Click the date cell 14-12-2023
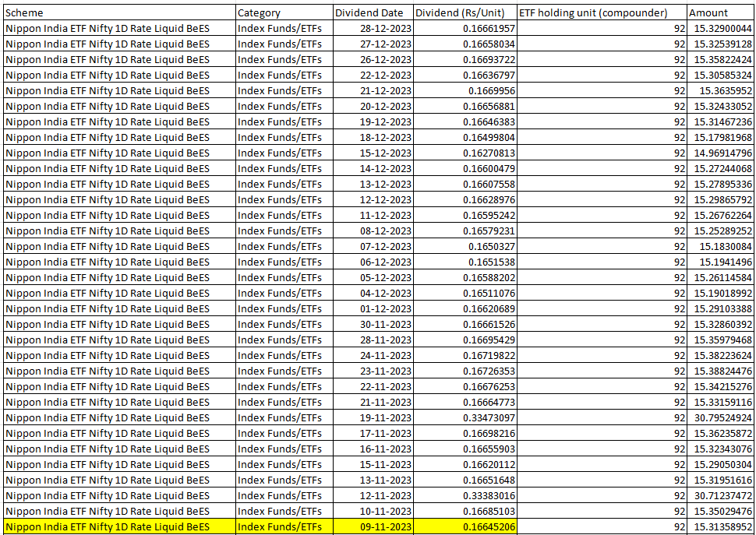 pos(373,168)
